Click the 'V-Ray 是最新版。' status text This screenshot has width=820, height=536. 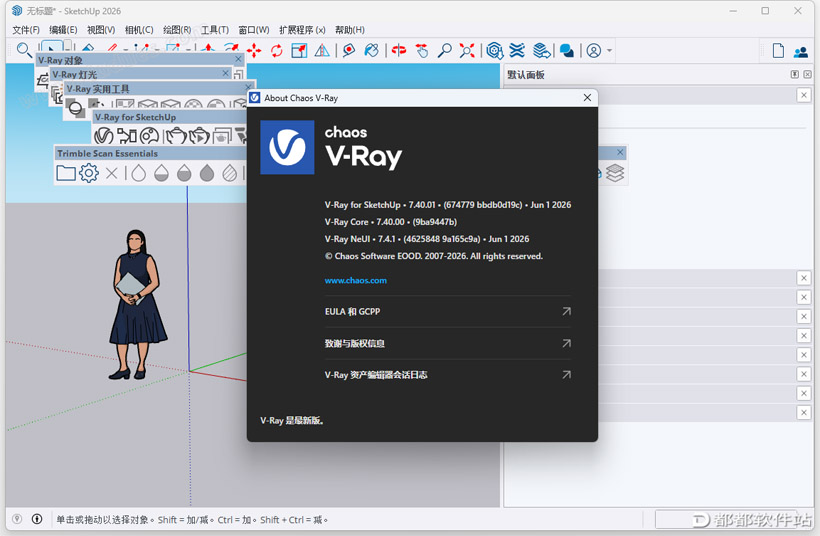click(x=292, y=420)
